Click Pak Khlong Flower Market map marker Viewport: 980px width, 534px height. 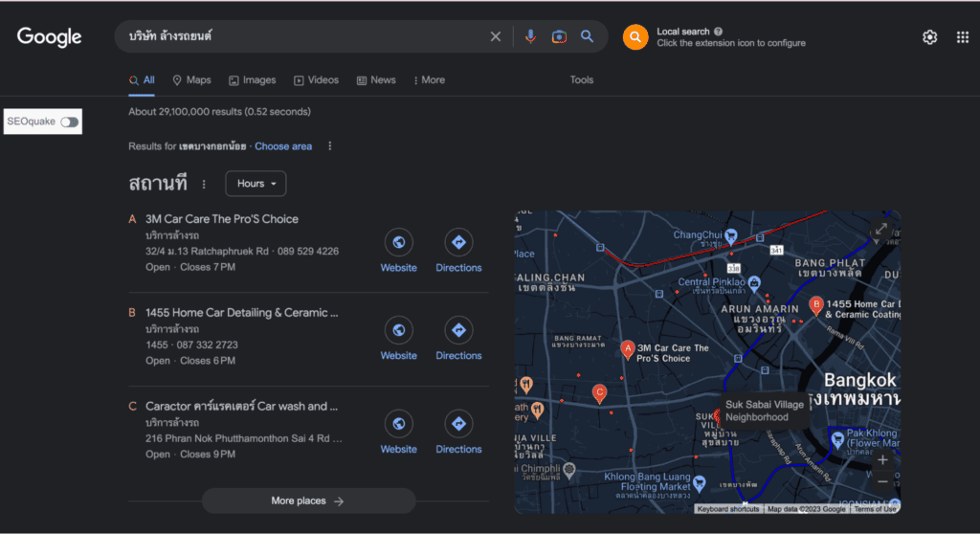(x=838, y=439)
